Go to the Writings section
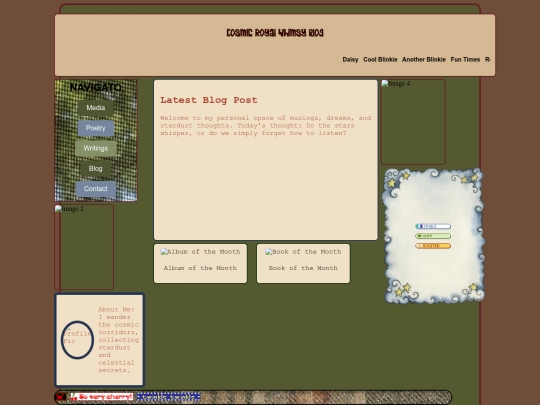540x405 pixels. tap(95, 148)
